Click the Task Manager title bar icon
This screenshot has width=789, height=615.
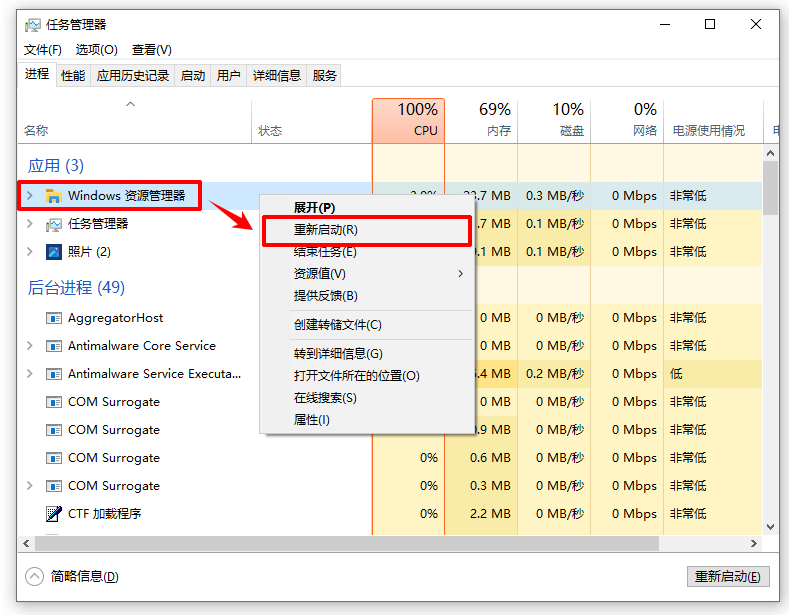click(33, 25)
